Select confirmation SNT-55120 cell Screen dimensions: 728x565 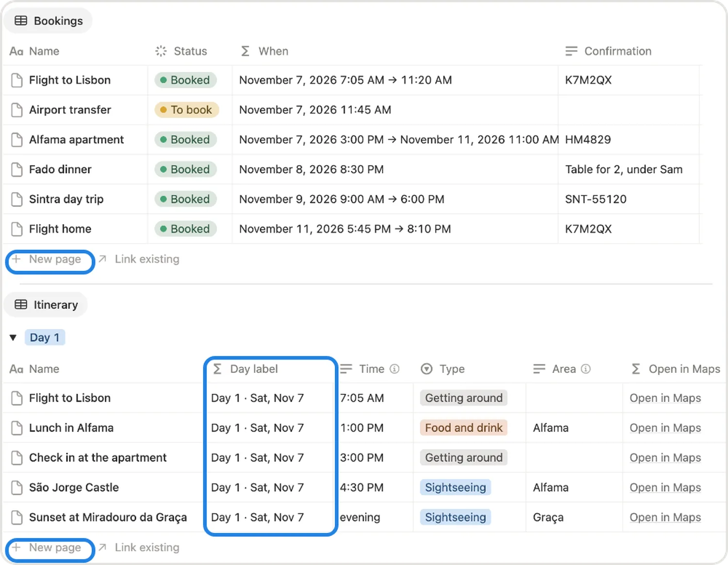(628, 199)
